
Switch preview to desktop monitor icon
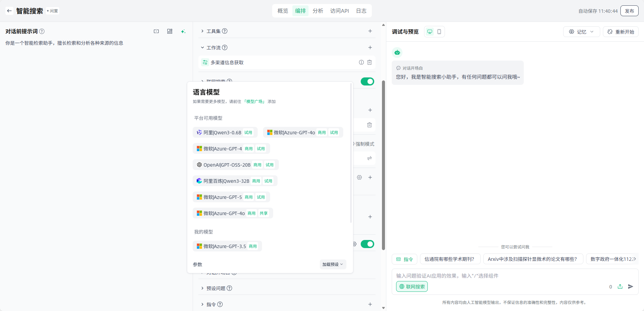coord(430,32)
